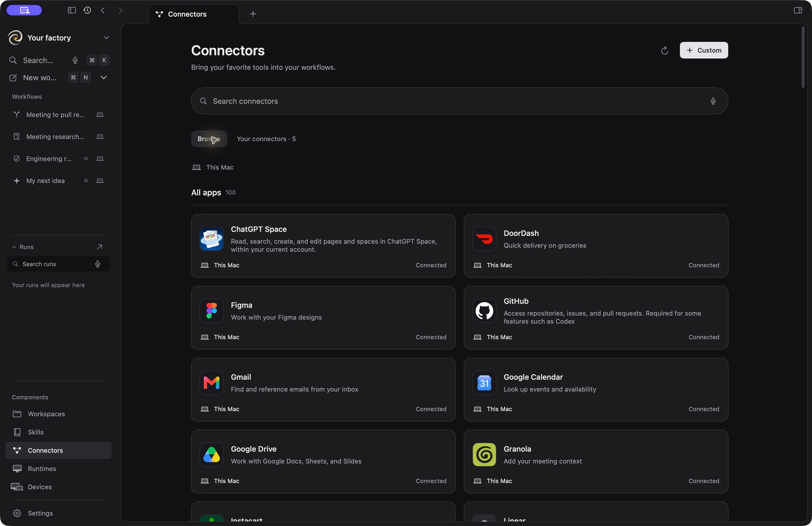Click the Figma app icon

pyautogui.click(x=212, y=311)
